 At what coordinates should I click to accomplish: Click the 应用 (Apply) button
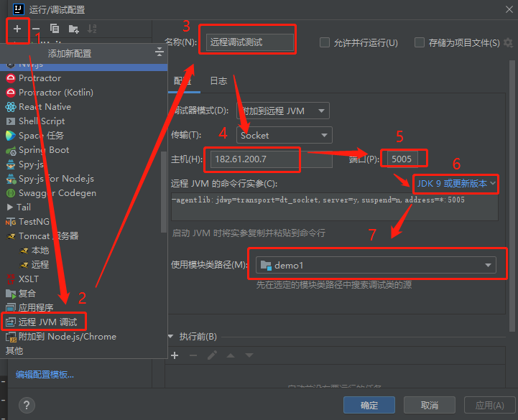[489, 405]
